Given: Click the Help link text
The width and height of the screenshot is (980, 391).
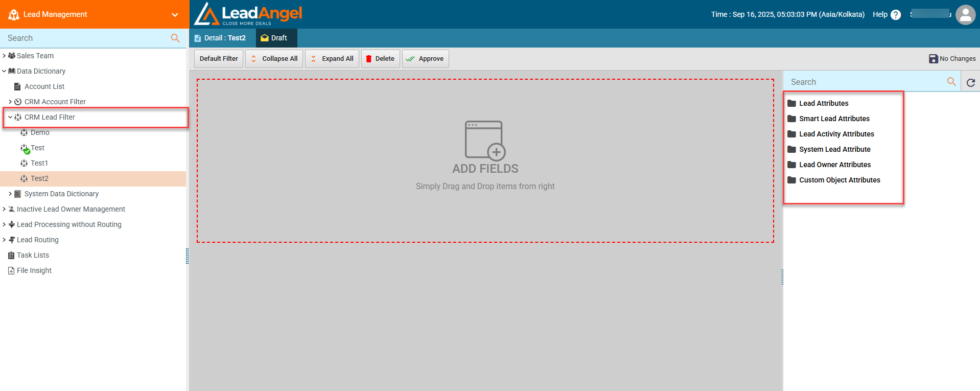Looking at the screenshot, I should pyautogui.click(x=880, y=14).
